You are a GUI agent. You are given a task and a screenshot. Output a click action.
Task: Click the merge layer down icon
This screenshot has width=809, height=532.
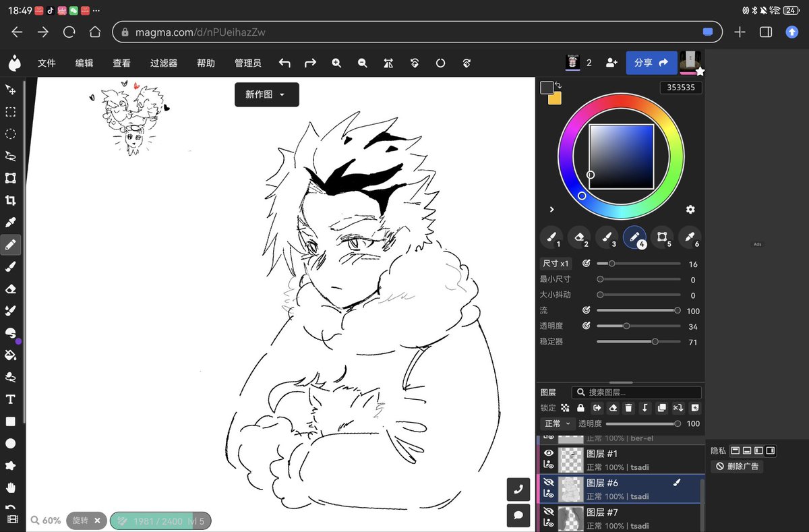point(645,408)
